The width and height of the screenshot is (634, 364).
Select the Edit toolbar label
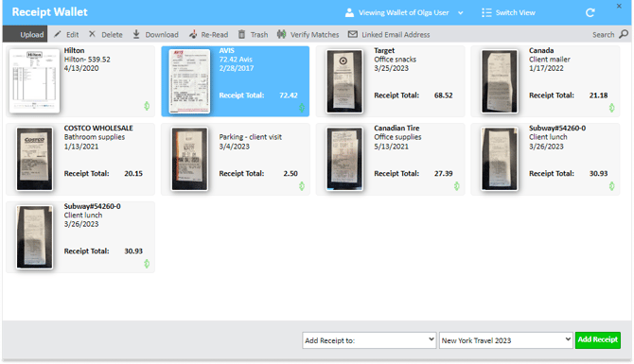pyautogui.click(x=72, y=35)
